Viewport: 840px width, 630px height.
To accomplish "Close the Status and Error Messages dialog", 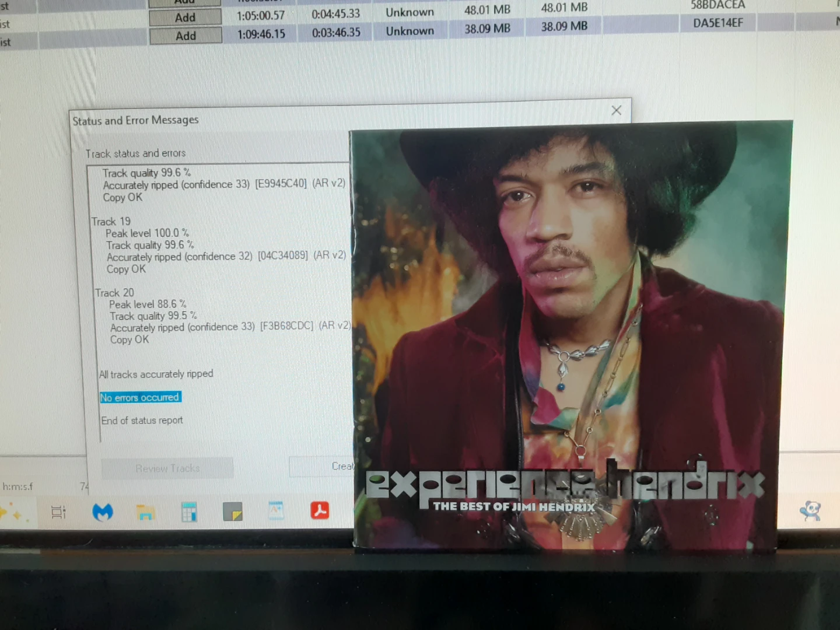I will pos(617,110).
